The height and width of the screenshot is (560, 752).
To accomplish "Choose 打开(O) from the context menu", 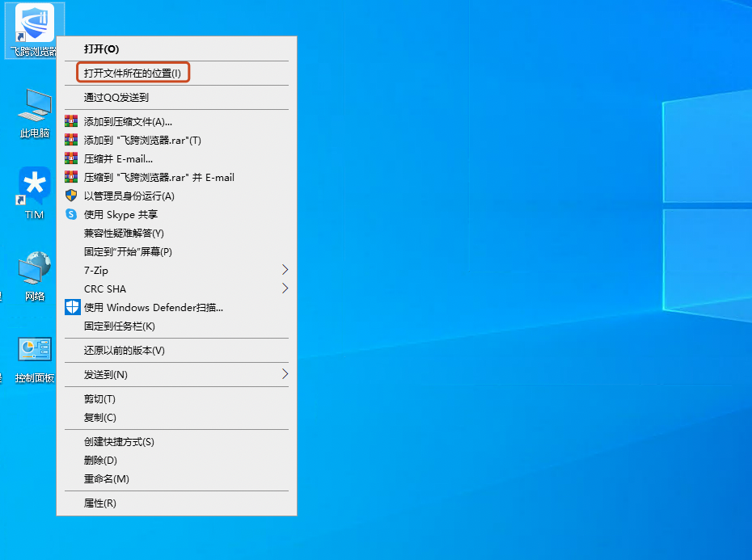I will click(101, 48).
